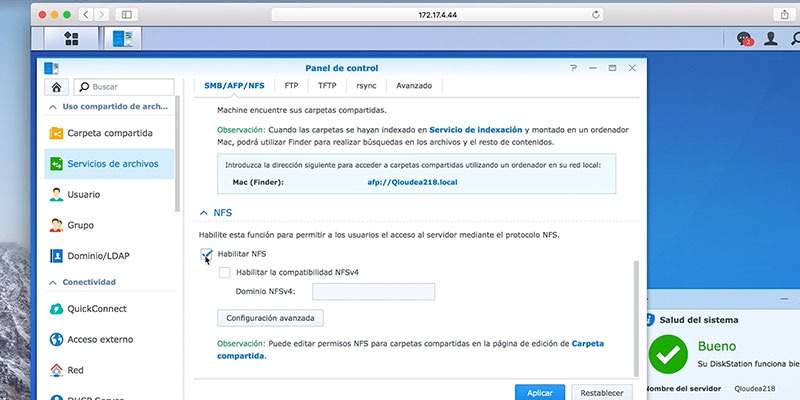Open the Usuario settings

(x=109, y=194)
